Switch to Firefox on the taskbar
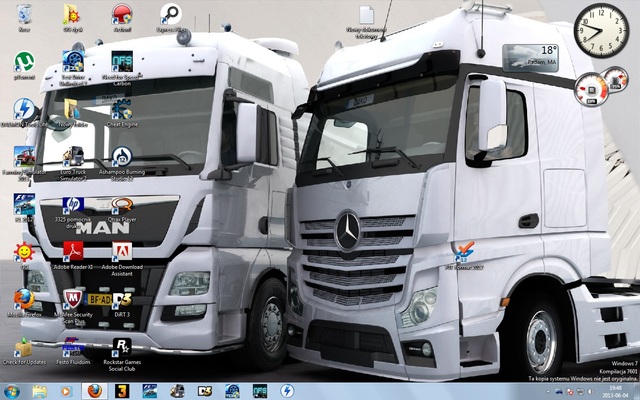 [95, 391]
